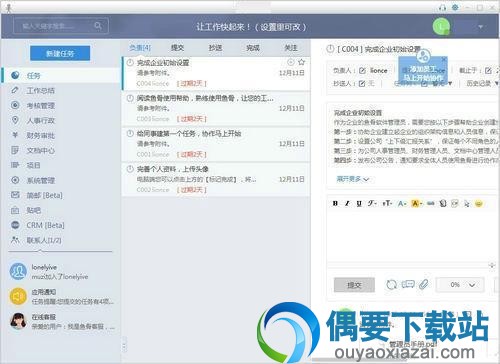
Task: Click the clock icon of C002 task
Action: click(130, 169)
